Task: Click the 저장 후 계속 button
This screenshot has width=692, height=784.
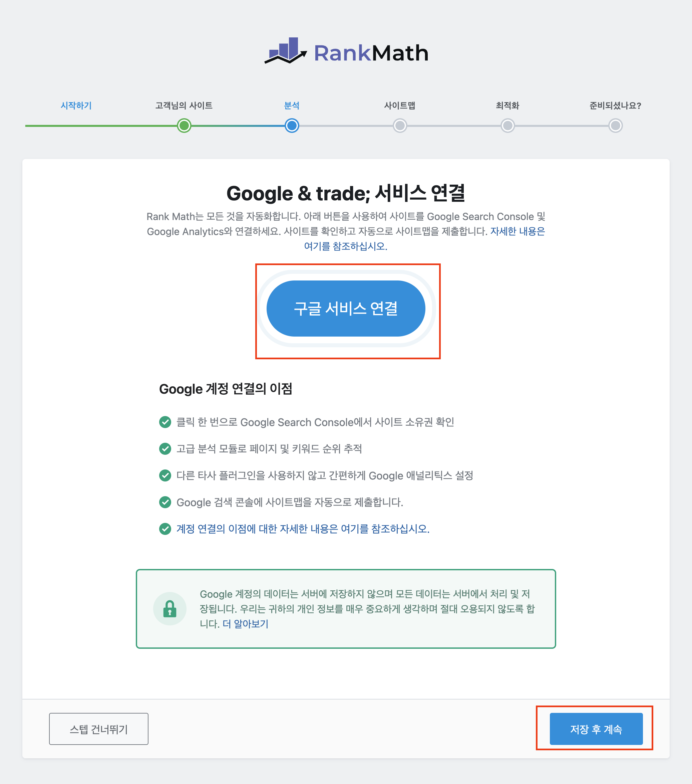Action: tap(596, 729)
